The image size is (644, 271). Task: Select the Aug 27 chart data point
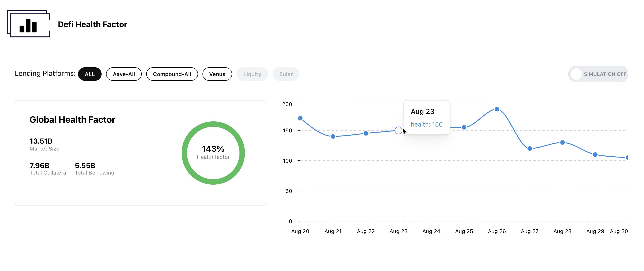point(530,149)
